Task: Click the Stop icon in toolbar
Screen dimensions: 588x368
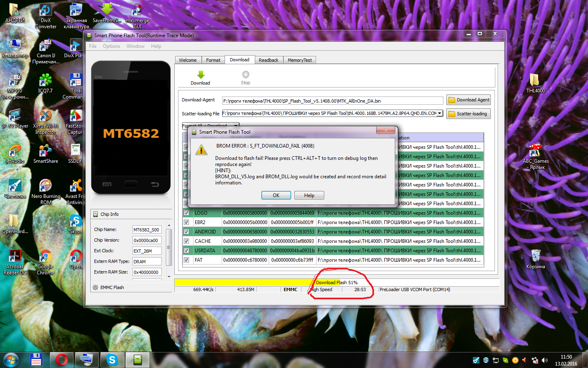Action: 245,75
